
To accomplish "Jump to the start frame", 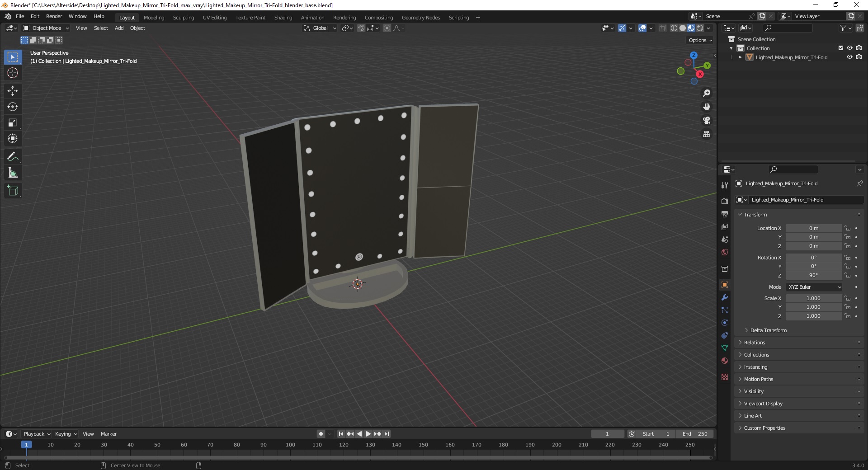I will pyautogui.click(x=341, y=434).
